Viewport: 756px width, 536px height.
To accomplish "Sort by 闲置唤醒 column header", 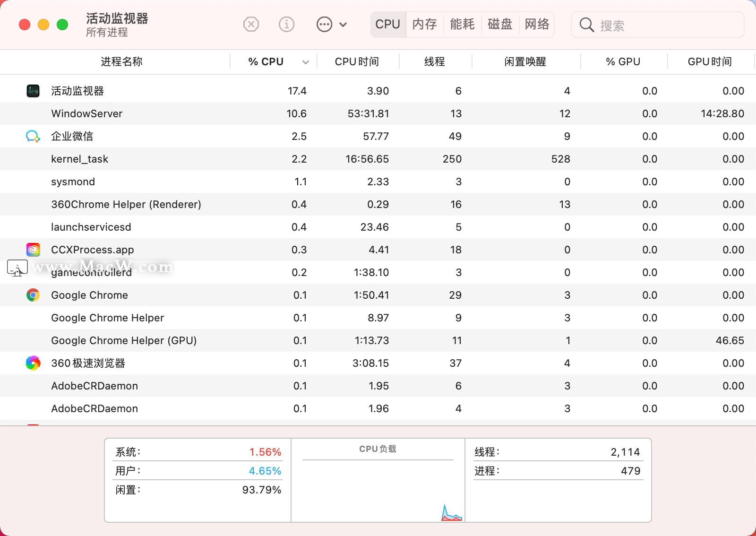I will [x=525, y=61].
